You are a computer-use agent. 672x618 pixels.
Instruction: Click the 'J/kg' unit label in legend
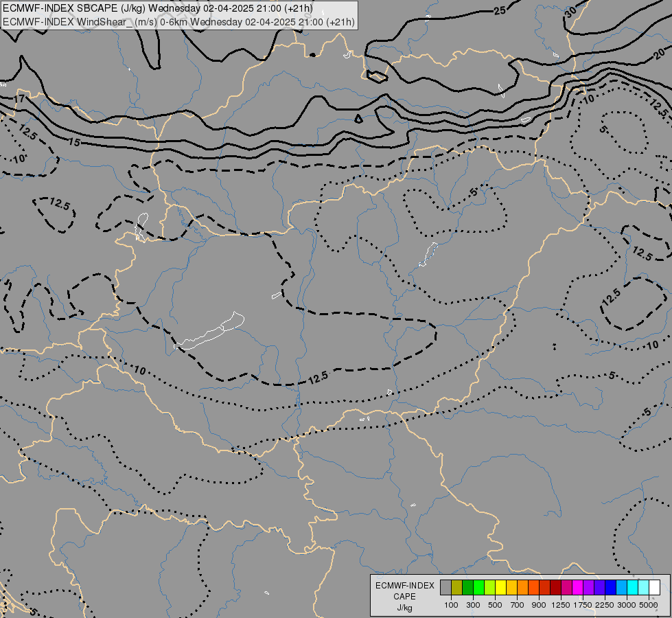coord(405,608)
